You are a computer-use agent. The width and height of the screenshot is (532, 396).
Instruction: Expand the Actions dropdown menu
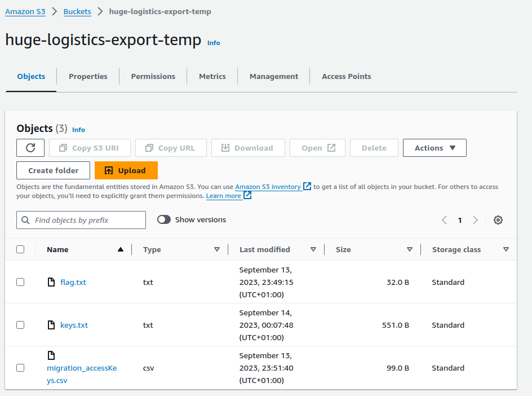pos(435,148)
